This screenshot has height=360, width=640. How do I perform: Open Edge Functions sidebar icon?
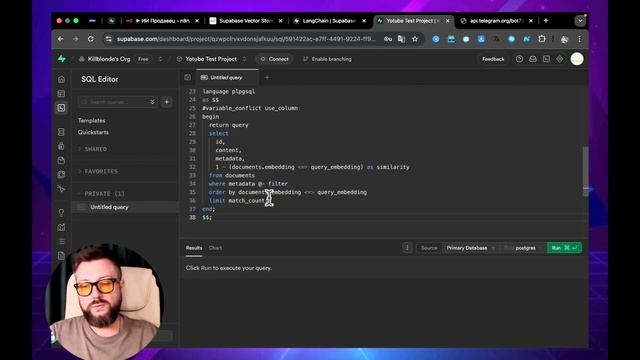61,174
